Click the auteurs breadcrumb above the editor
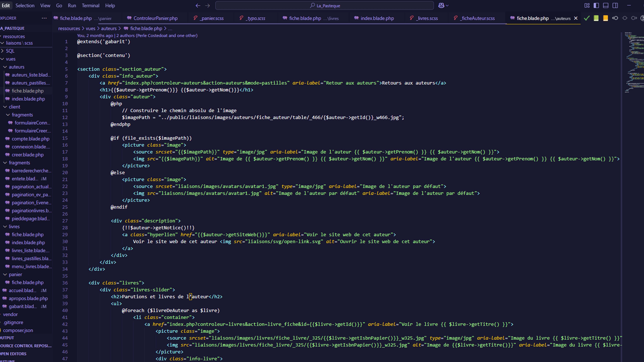Image resolution: width=644 pixels, height=362 pixels. click(x=108, y=28)
